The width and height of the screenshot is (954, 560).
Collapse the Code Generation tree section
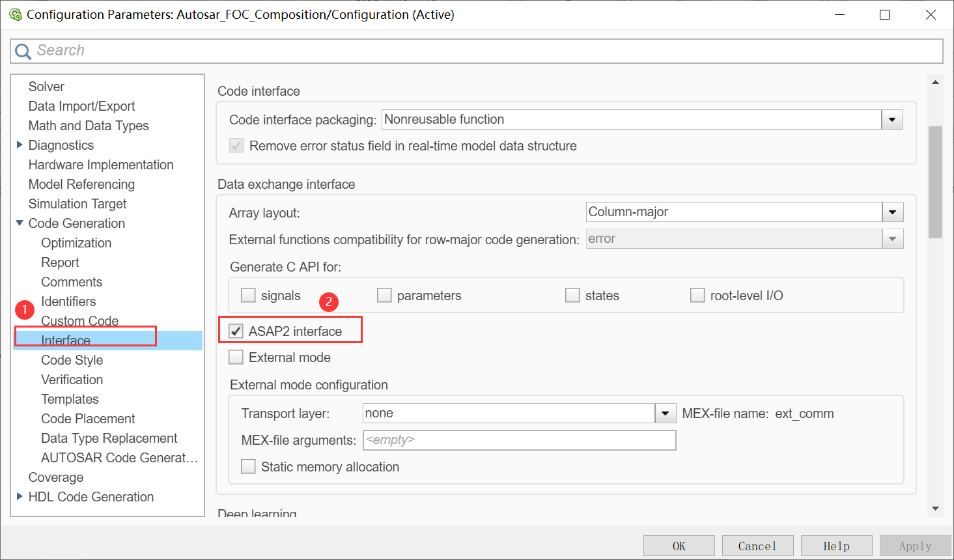[x=20, y=223]
